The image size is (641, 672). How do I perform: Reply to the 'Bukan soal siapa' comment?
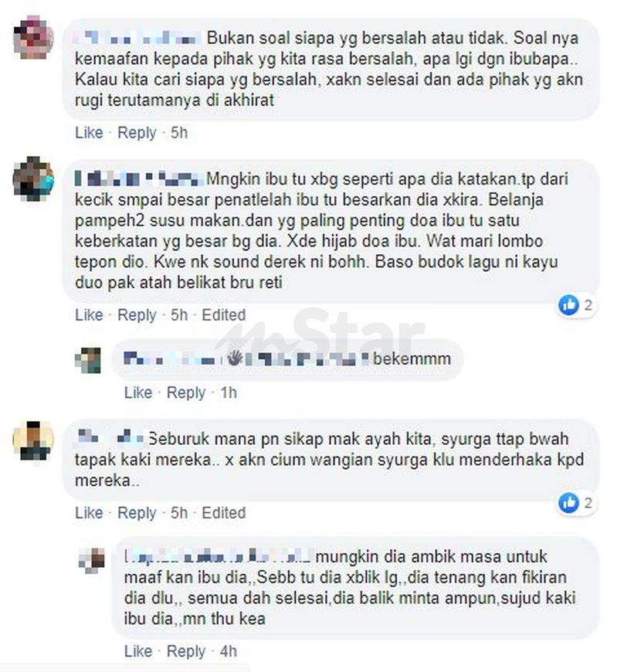pos(137,133)
